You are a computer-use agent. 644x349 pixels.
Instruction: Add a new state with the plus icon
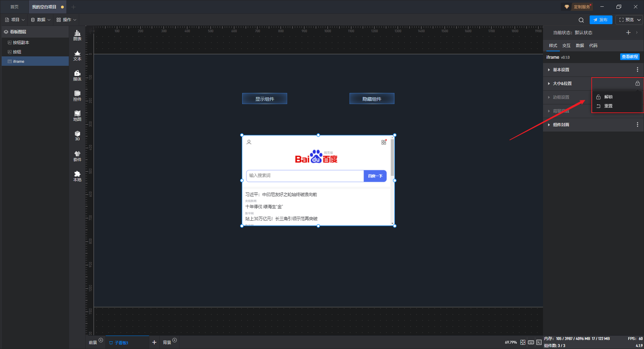point(628,33)
